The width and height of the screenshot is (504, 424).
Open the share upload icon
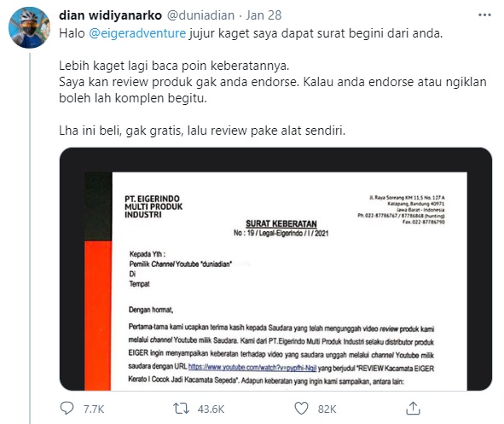pos(413,409)
